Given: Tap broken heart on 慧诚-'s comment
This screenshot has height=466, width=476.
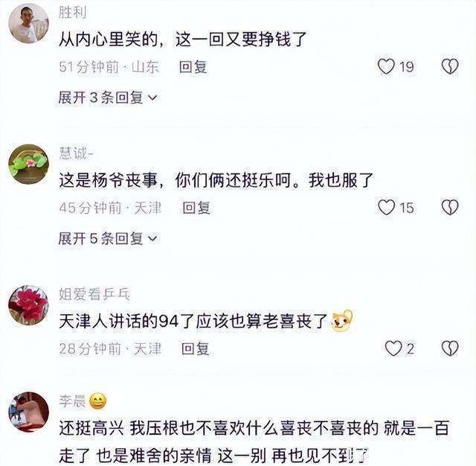Looking at the screenshot, I should coord(449,208).
